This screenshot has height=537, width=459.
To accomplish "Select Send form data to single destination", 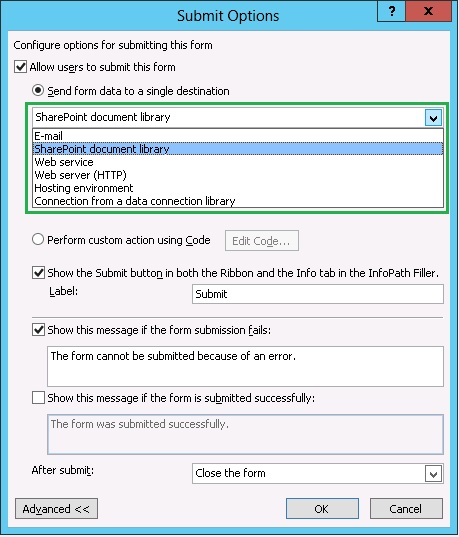I will (38, 91).
